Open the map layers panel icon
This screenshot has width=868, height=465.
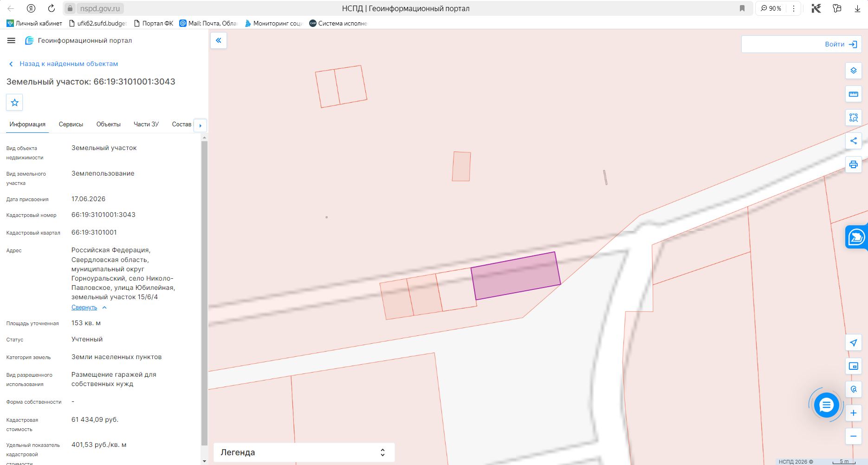click(853, 71)
